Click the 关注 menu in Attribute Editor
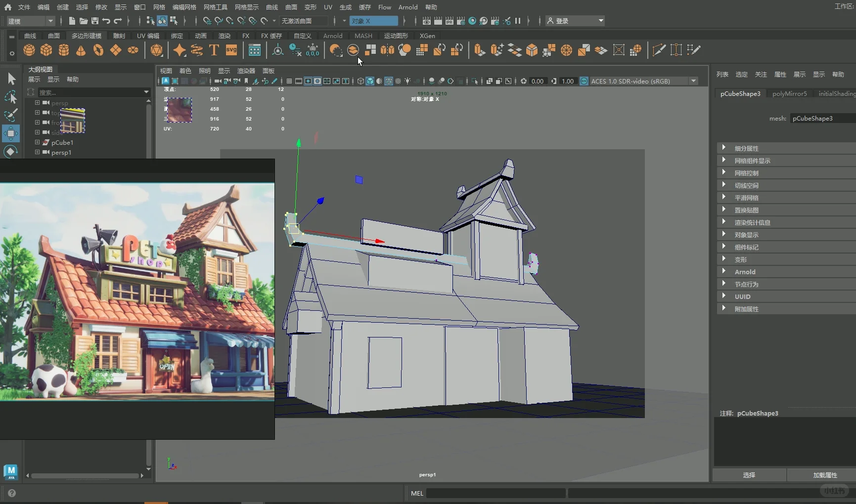 (x=761, y=74)
